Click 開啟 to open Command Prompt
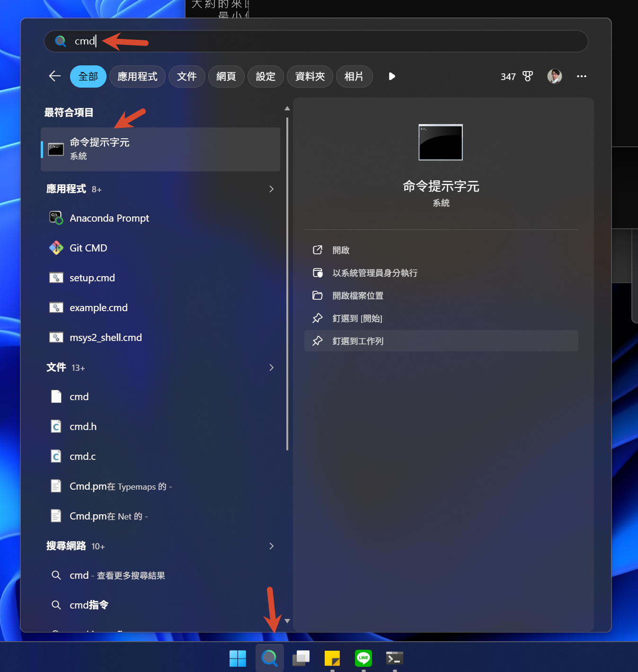Viewport: 638px width, 672px height. 441,250
